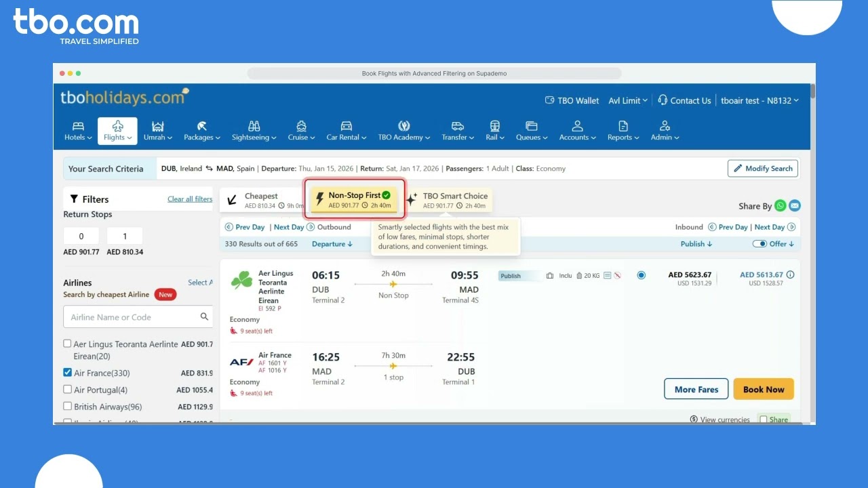
Task: Open the Cruise ship icon menu
Action: (302, 131)
